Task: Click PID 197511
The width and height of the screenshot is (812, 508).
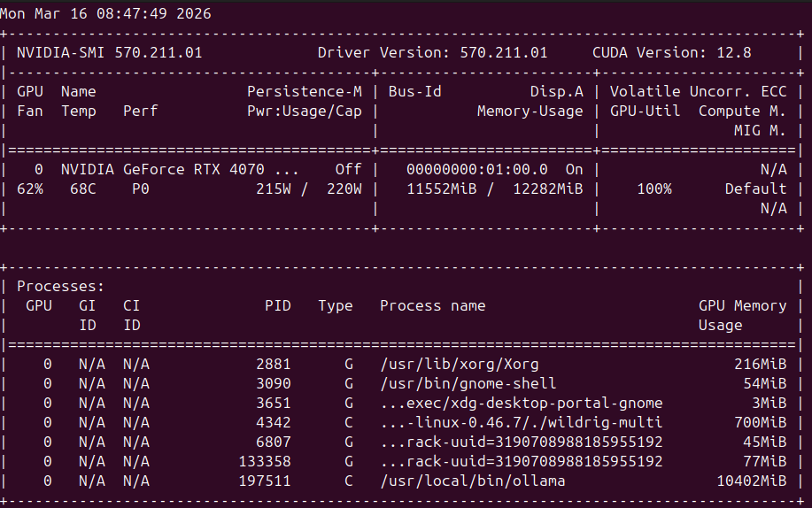Action: pos(265,481)
